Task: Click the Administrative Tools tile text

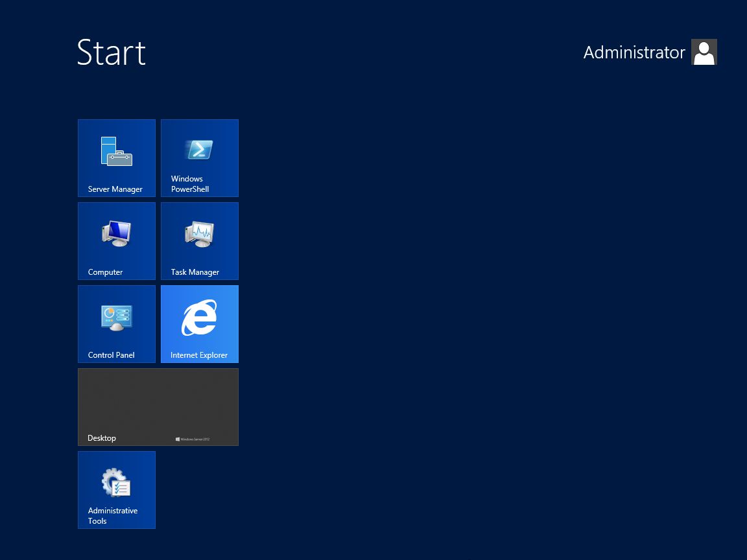Action: click(x=113, y=516)
